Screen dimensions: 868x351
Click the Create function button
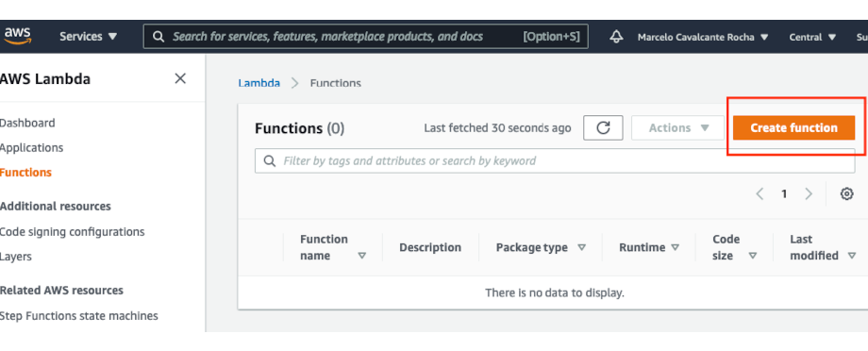tap(793, 128)
